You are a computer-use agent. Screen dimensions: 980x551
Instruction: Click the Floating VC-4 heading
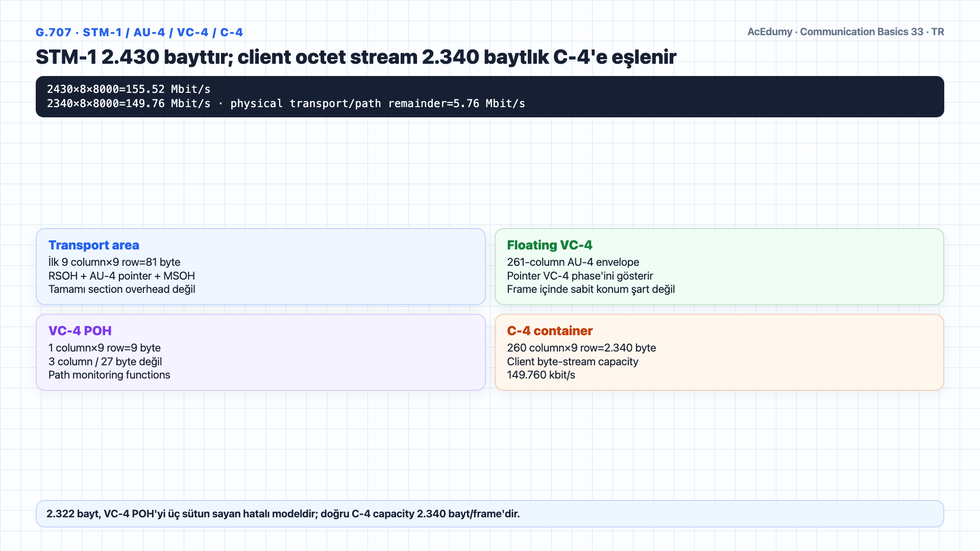(x=550, y=245)
